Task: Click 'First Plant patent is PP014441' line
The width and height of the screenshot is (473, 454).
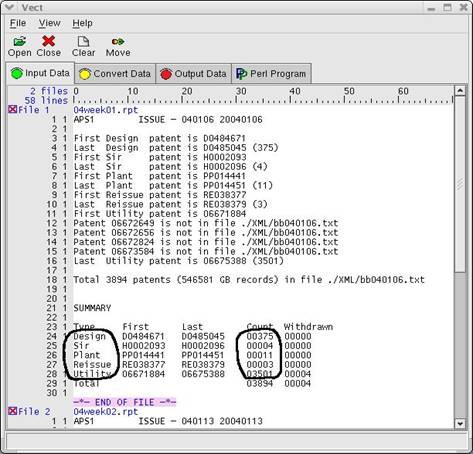Action: 160,176
